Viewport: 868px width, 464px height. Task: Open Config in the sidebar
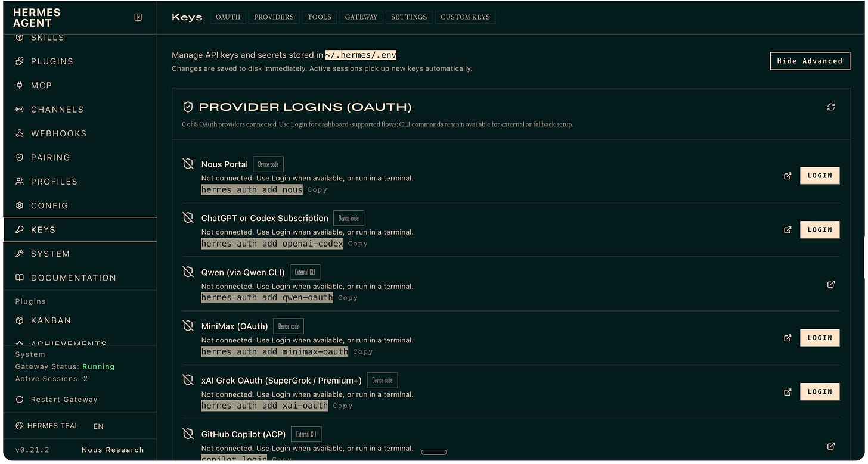(80, 205)
